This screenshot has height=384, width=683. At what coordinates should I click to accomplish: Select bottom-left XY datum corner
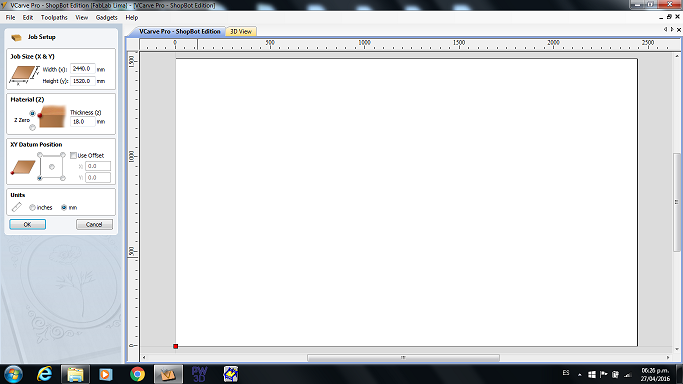40,178
